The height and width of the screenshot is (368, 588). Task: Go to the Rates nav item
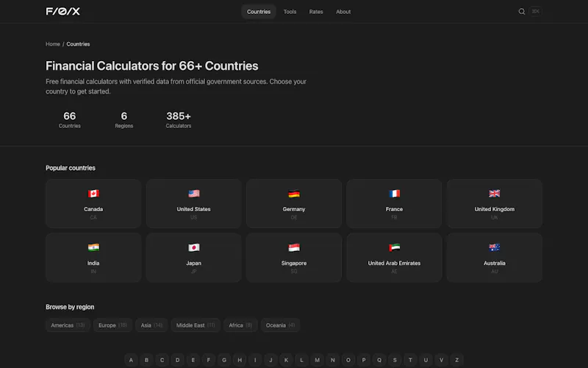316,12
